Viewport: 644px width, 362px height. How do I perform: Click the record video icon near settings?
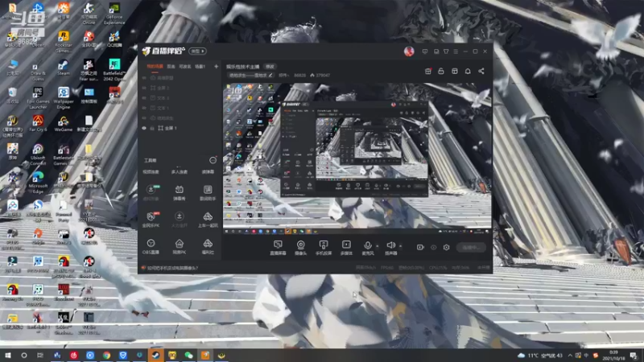pos(420,248)
